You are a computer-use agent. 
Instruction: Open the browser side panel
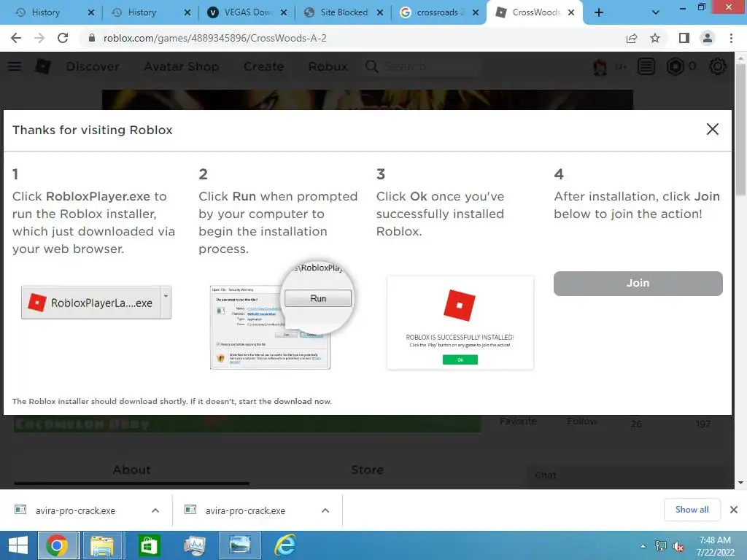(684, 38)
